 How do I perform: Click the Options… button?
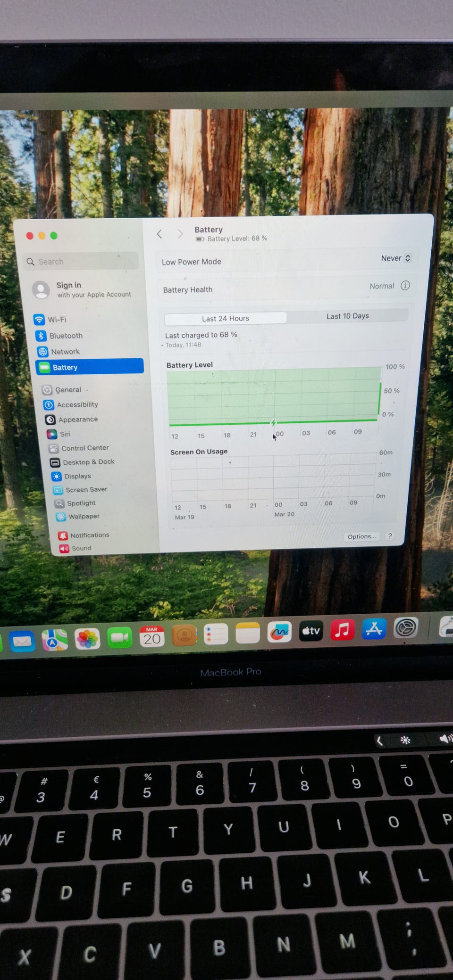362,536
